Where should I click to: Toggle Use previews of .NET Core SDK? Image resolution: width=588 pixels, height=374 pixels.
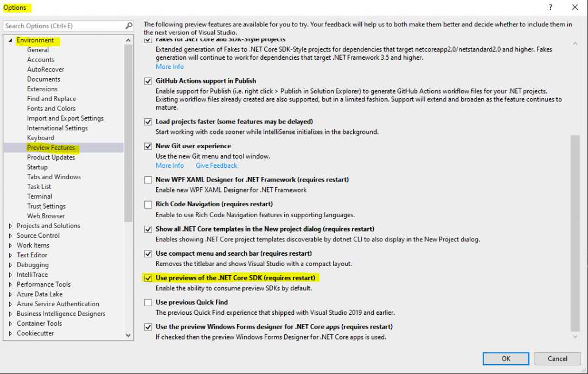pos(148,278)
